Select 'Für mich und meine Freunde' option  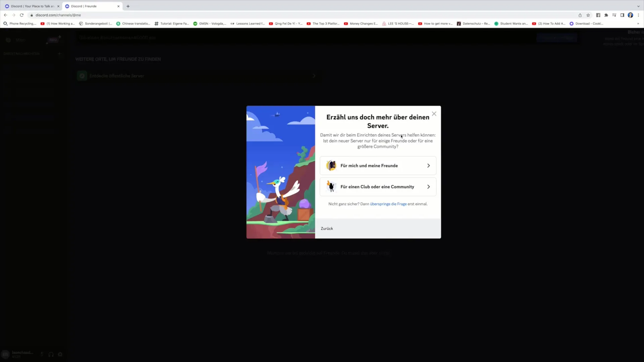379,165
